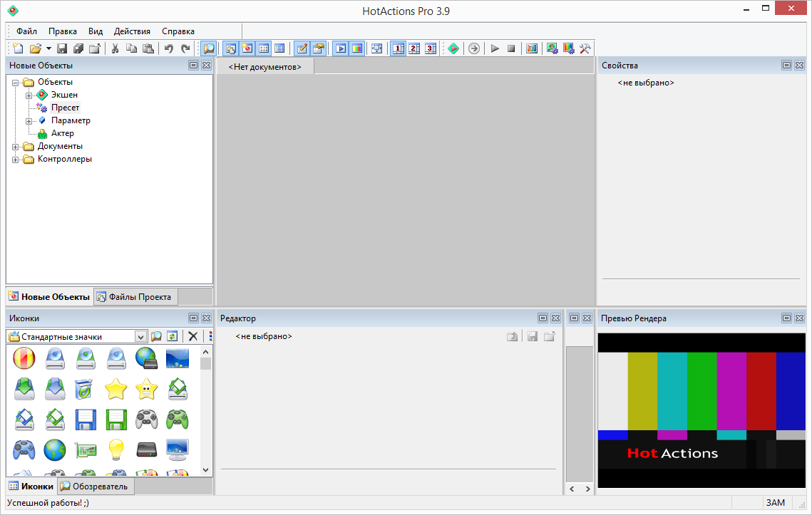Select the yellow star icon thumbnail
This screenshot has width=812, height=515.
pyautogui.click(x=116, y=389)
